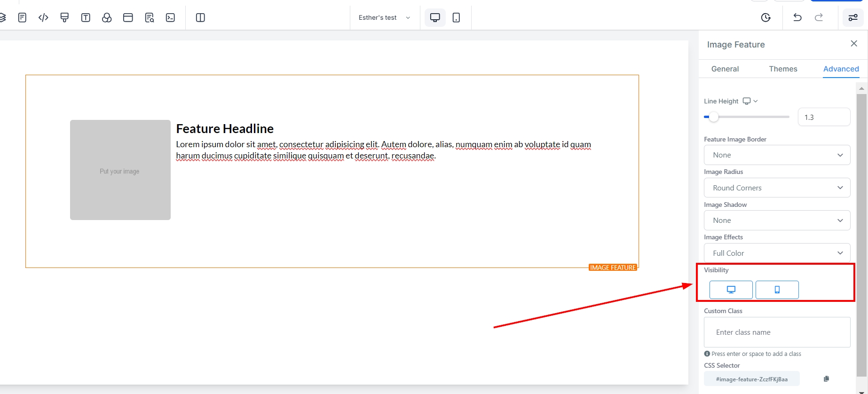
Task: Open the overlapping circles colors icon
Action: pos(107,18)
